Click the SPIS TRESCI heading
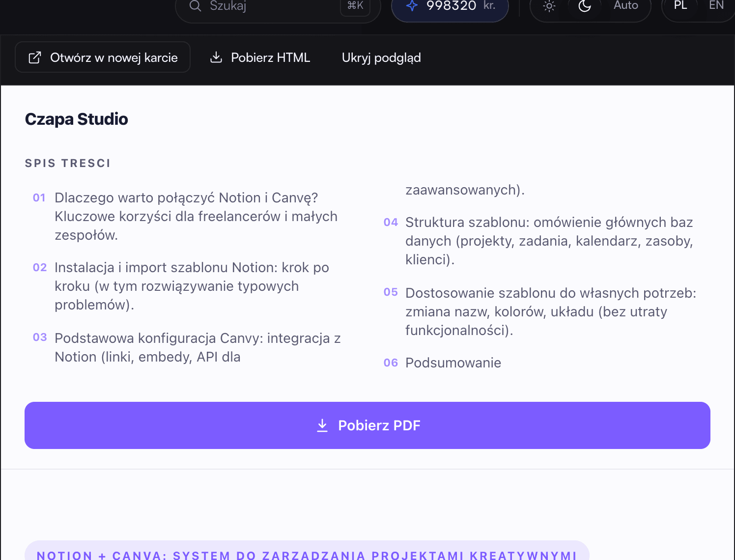 [68, 163]
